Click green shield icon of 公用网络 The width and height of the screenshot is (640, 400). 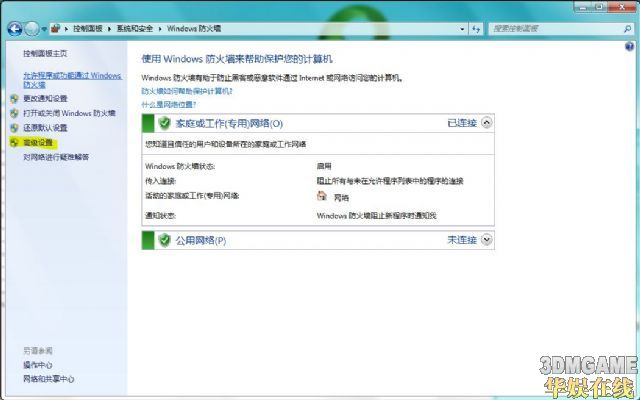click(x=164, y=240)
